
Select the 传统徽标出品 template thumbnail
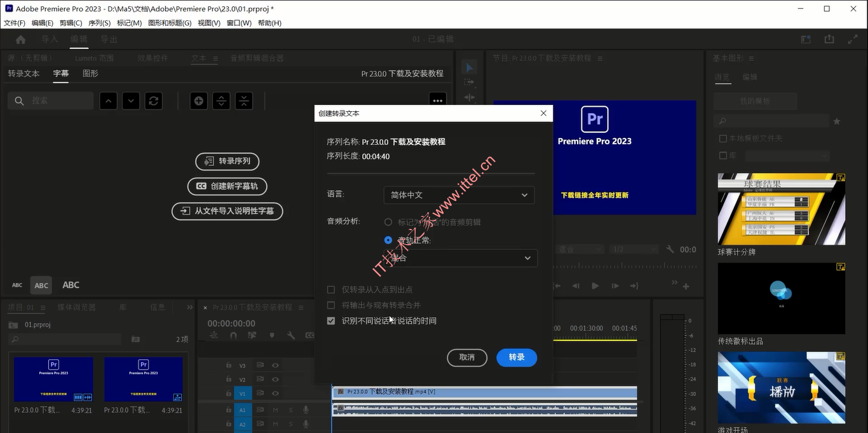click(782, 298)
